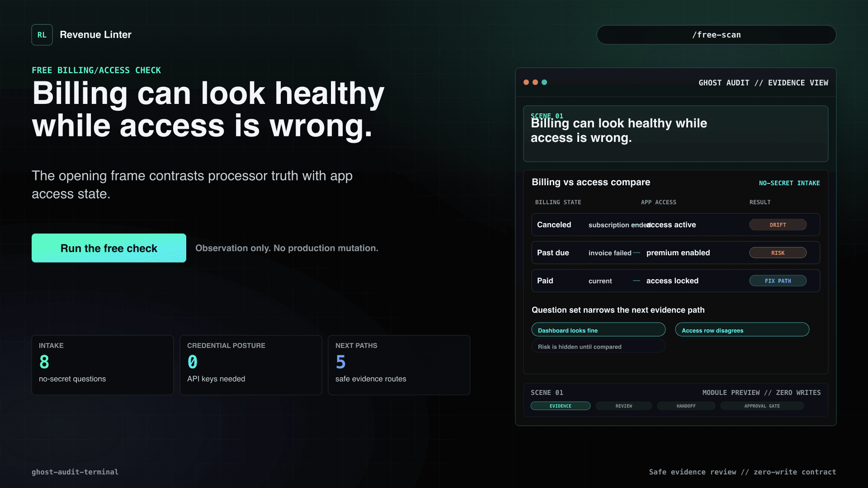
Task: Click the /free-scan address field
Action: tap(717, 35)
